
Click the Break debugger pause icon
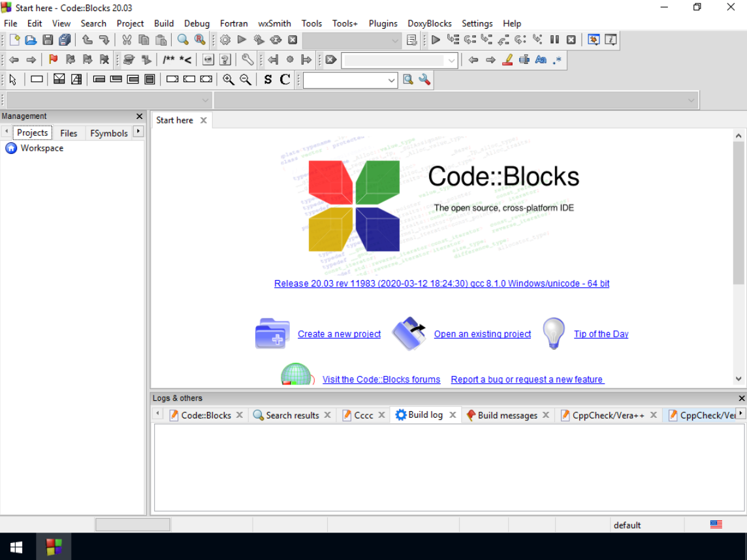click(554, 40)
